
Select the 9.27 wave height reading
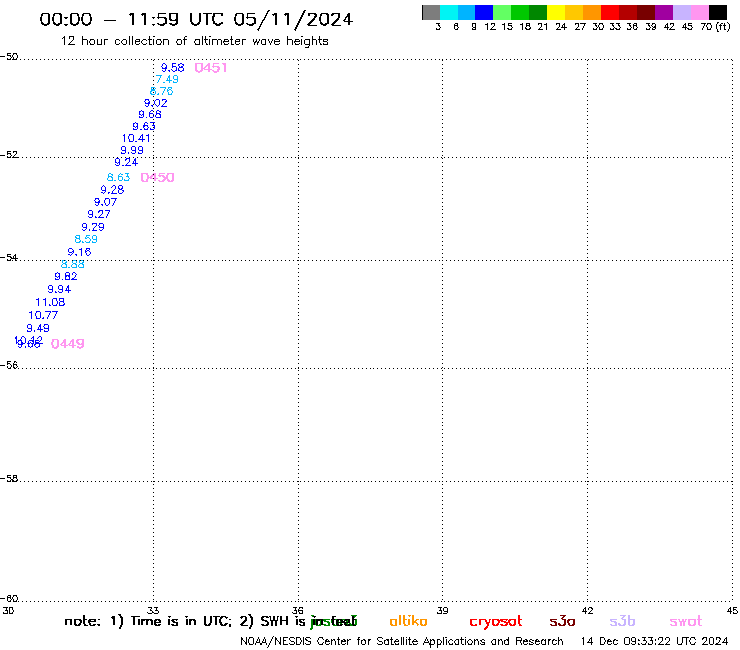point(99,214)
